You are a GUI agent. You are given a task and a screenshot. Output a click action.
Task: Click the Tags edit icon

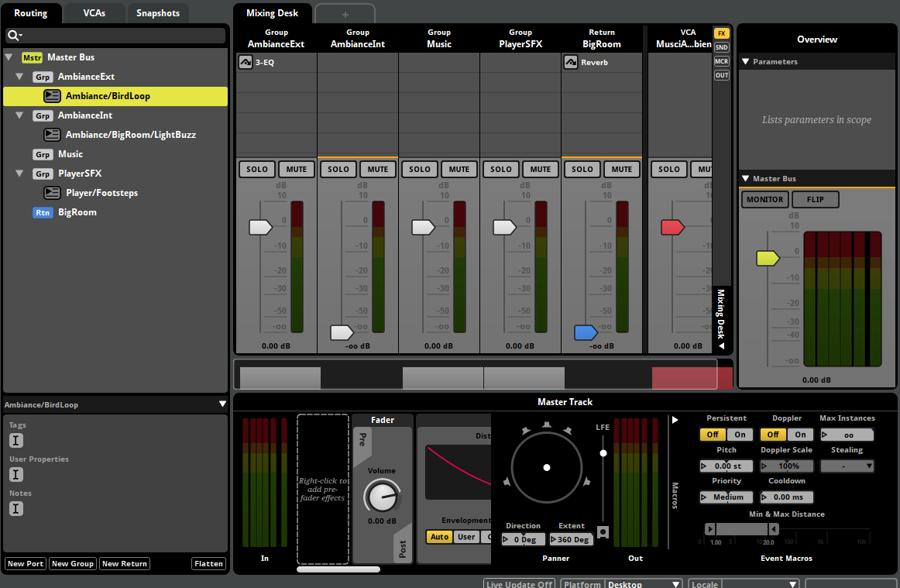point(16,441)
